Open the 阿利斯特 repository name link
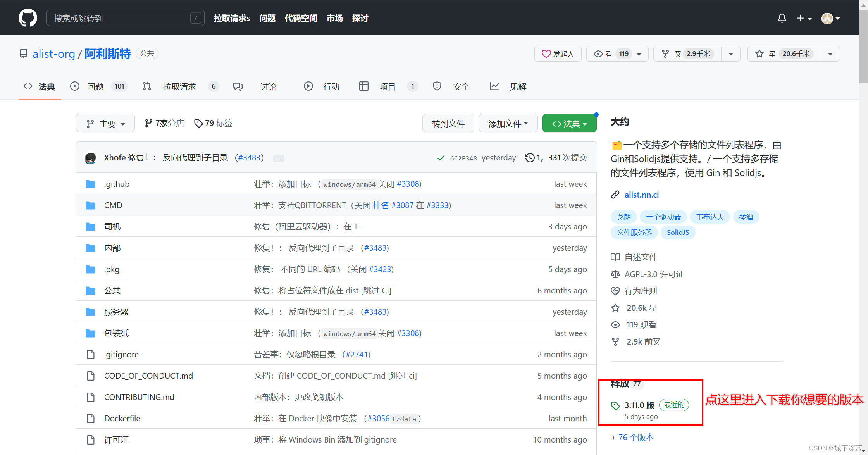The height and width of the screenshot is (455, 868). click(x=108, y=53)
